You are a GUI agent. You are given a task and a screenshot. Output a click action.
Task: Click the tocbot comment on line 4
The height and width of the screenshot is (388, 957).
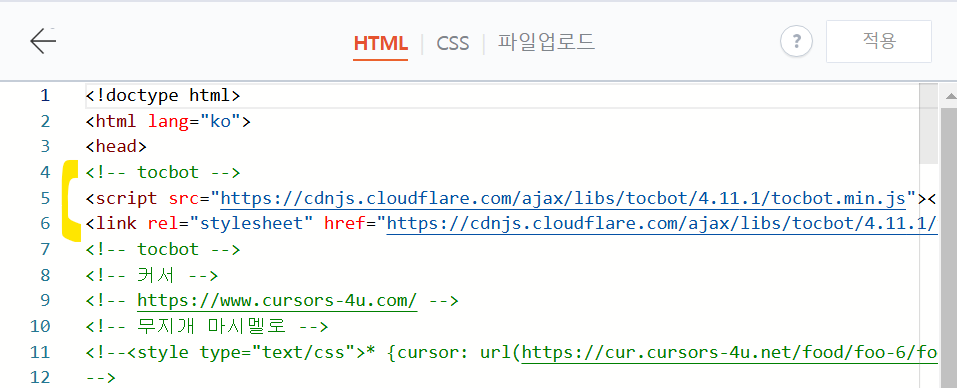(163, 173)
